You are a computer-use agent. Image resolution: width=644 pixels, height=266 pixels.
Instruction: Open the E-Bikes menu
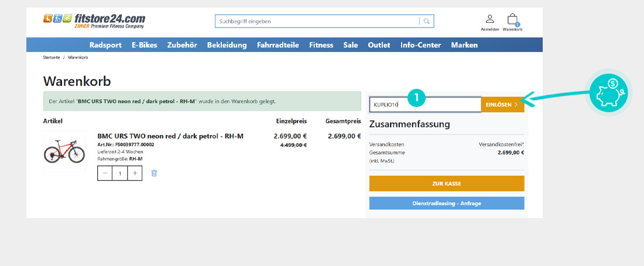pos(144,45)
